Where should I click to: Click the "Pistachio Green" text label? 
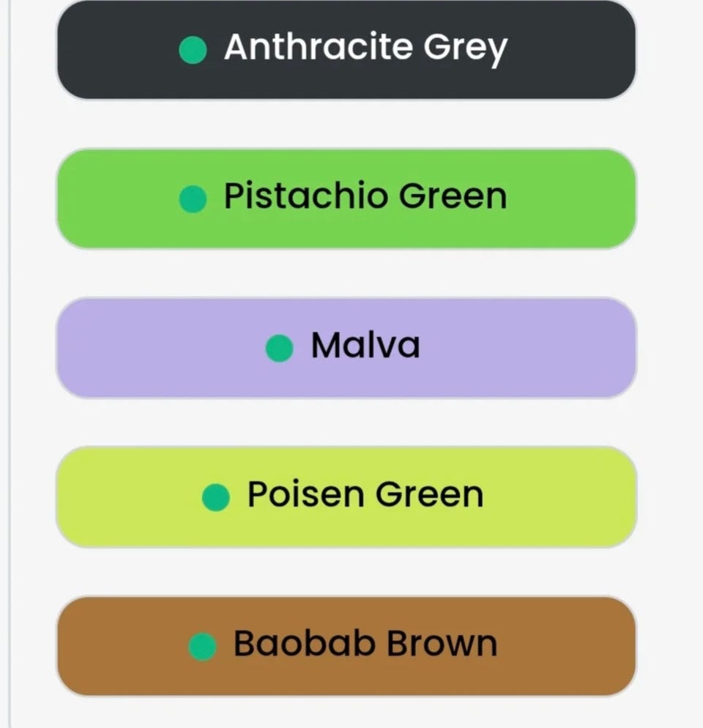pyautogui.click(x=365, y=197)
